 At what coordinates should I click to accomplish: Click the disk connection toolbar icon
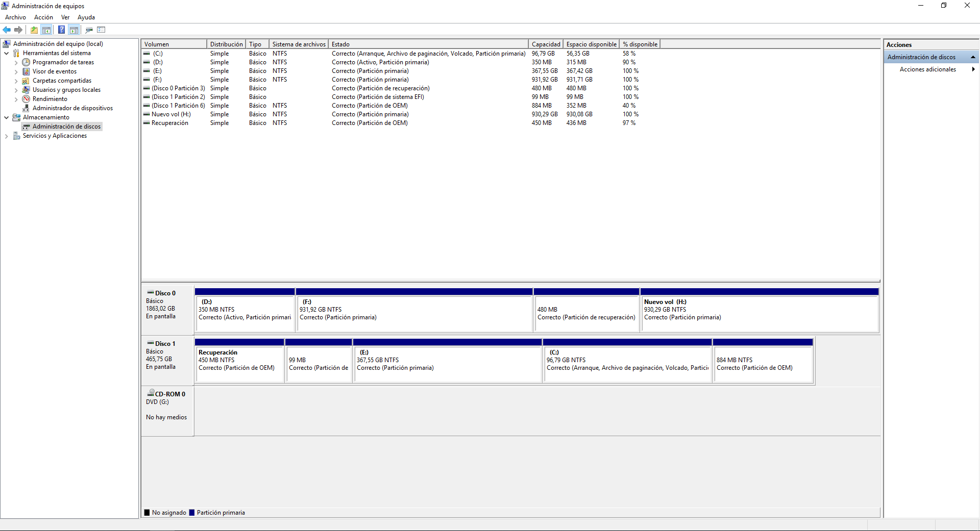pyautogui.click(x=89, y=30)
